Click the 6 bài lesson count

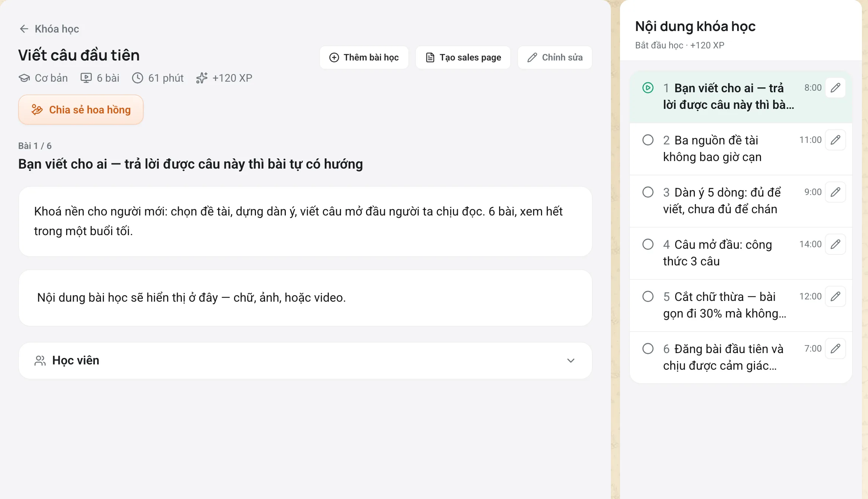pos(100,78)
